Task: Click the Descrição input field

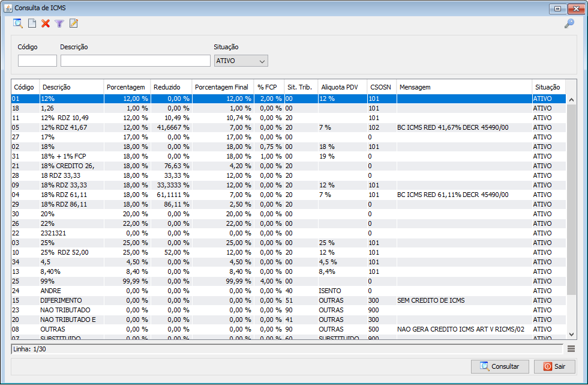Action: click(136, 61)
